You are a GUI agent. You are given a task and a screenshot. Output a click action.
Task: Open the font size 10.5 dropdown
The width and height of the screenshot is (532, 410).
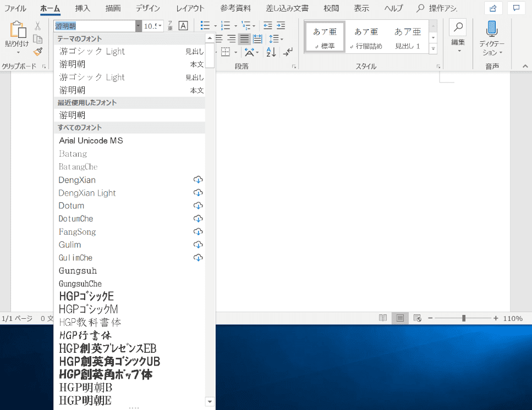(161, 26)
